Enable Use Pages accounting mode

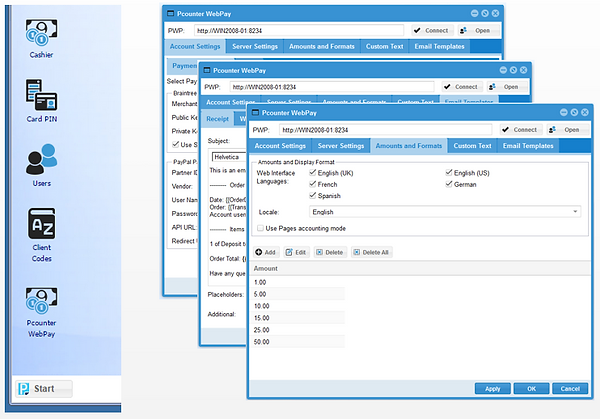pos(260,228)
